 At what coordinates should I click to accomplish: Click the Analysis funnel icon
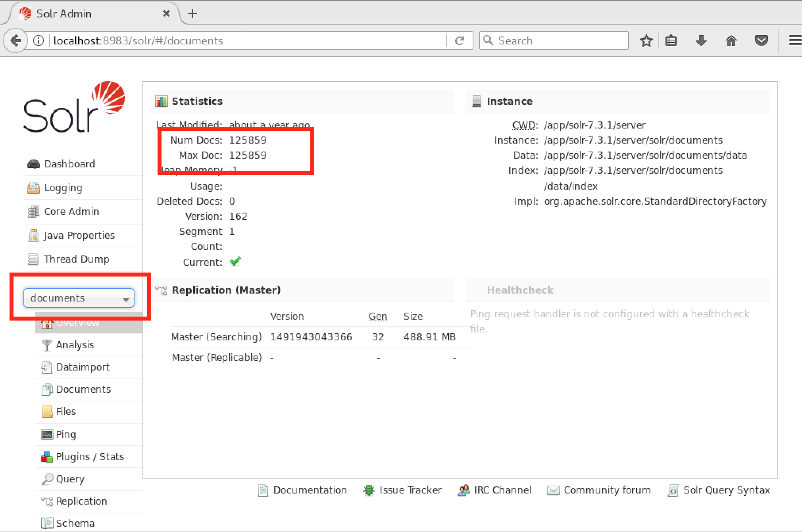point(47,345)
